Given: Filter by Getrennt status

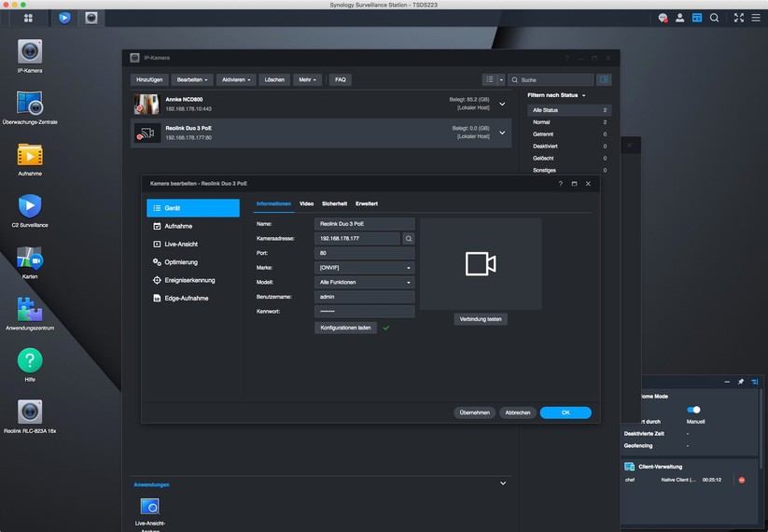Looking at the screenshot, I should (569, 133).
